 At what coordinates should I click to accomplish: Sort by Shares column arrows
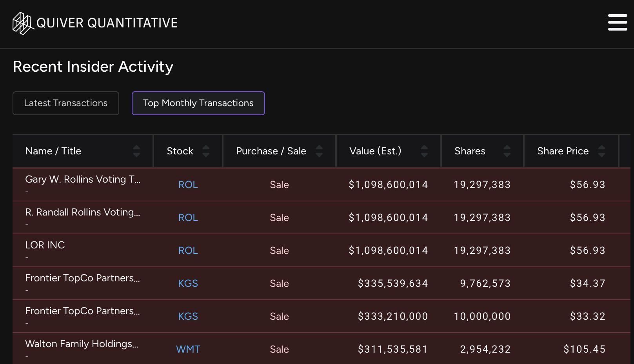click(507, 151)
